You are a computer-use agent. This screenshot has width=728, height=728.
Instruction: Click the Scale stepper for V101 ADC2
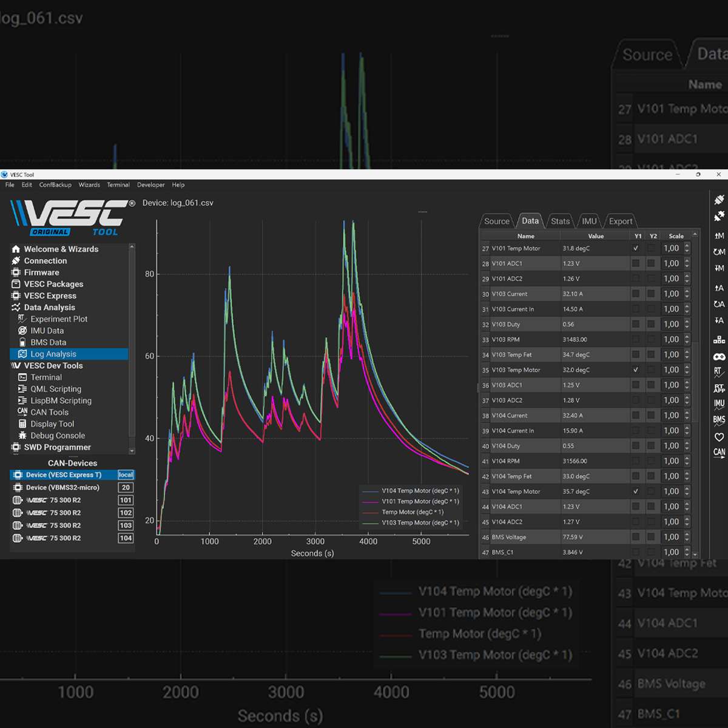[687, 278]
